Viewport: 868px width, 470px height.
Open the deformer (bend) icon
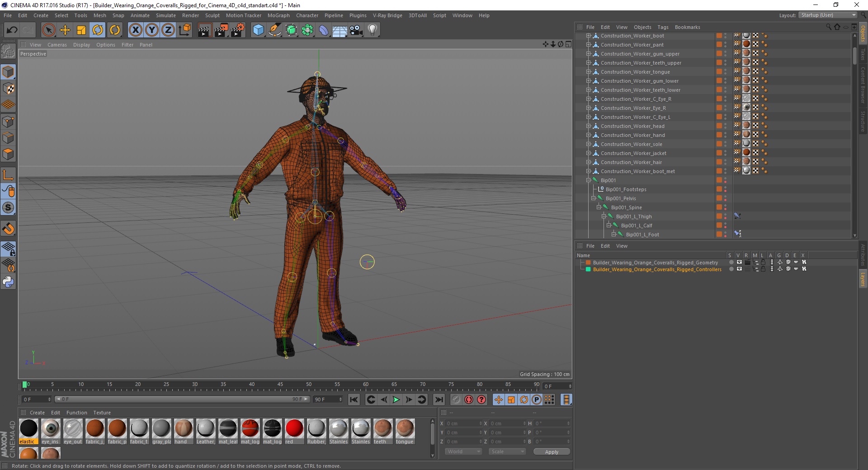324,30
